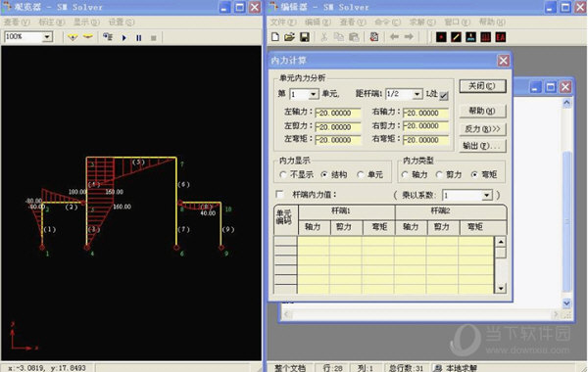Open the 距杆端1 1/2 dropdown
The image size is (588, 372).
(x=417, y=94)
